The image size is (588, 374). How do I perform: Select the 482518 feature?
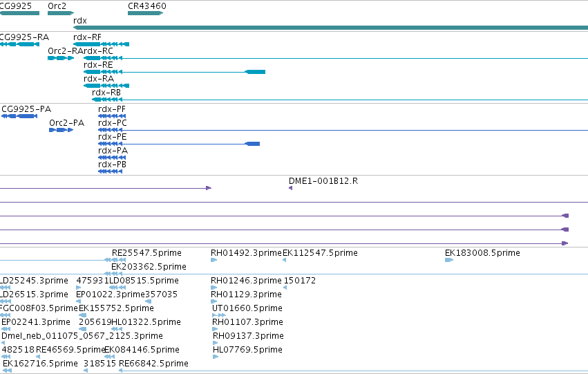(6, 357)
